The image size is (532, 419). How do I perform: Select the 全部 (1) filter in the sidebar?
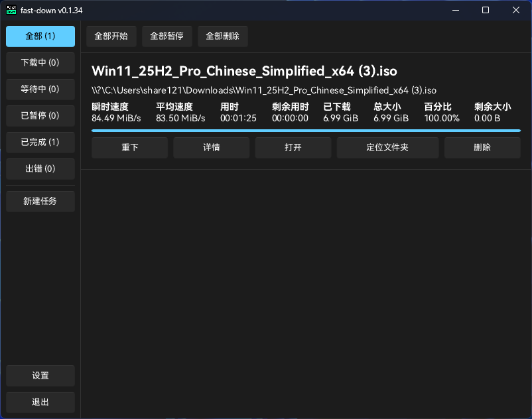40,36
